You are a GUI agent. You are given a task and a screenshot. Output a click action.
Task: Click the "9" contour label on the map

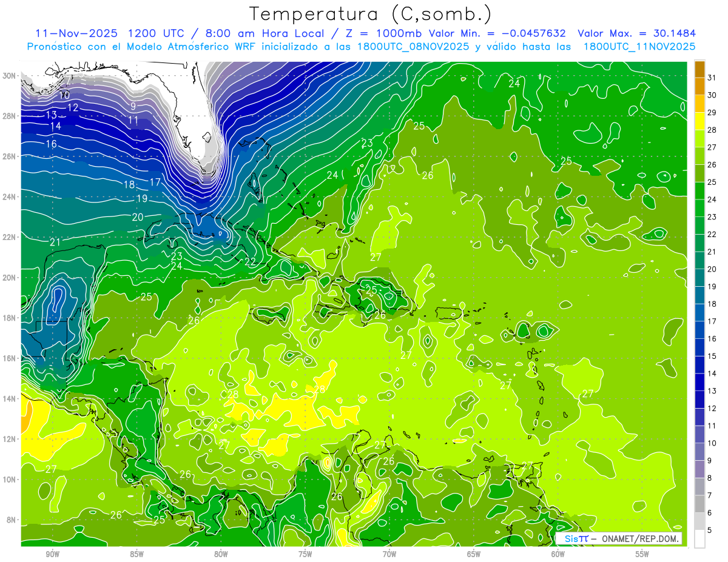[133, 106]
